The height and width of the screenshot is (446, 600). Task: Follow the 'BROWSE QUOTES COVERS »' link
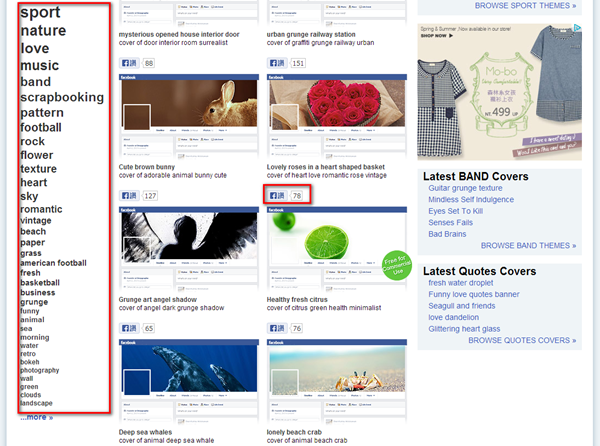coord(522,340)
